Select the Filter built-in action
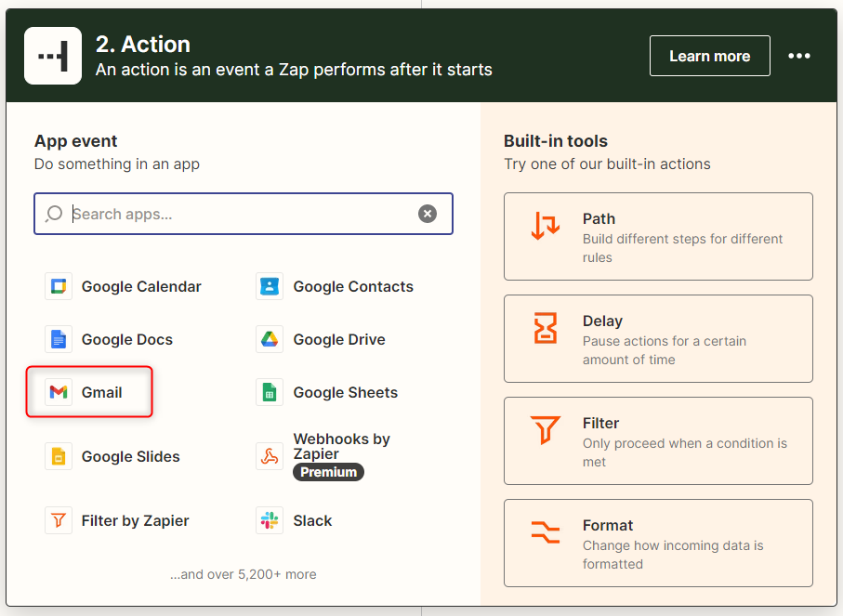 658,440
